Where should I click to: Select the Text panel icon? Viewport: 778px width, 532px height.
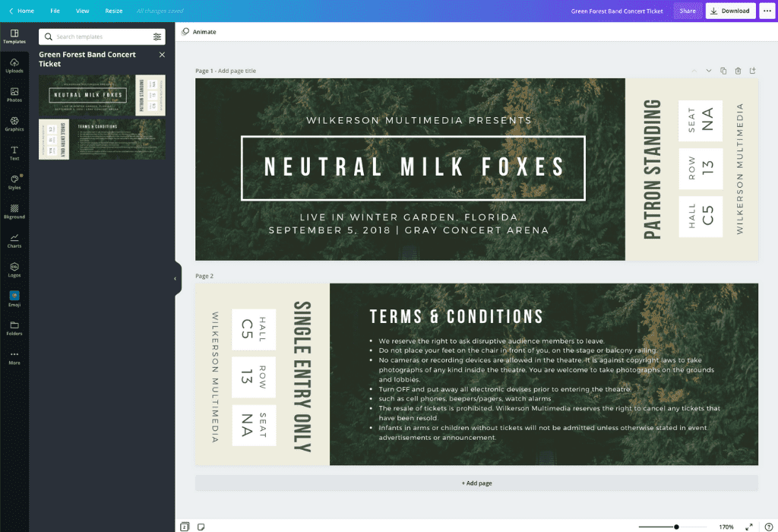tap(15, 151)
